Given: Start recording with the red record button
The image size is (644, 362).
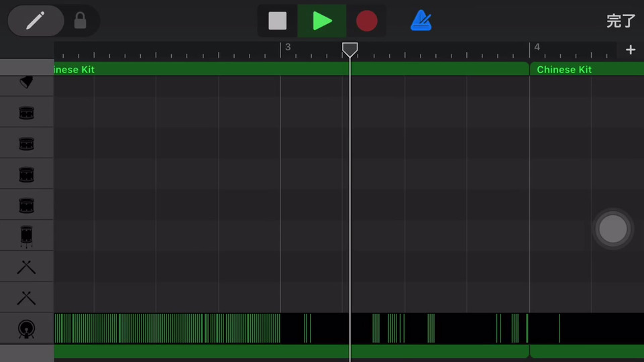Looking at the screenshot, I should tap(366, 21).
